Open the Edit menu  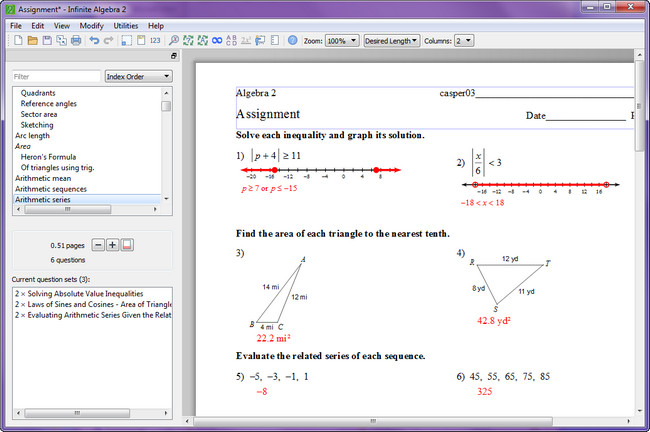(x=38, y=26)
